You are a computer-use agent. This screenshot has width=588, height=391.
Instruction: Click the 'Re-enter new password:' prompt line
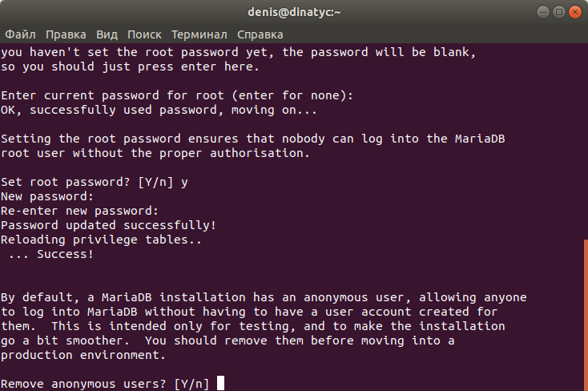pyautogui.click(x=79, y=211)
